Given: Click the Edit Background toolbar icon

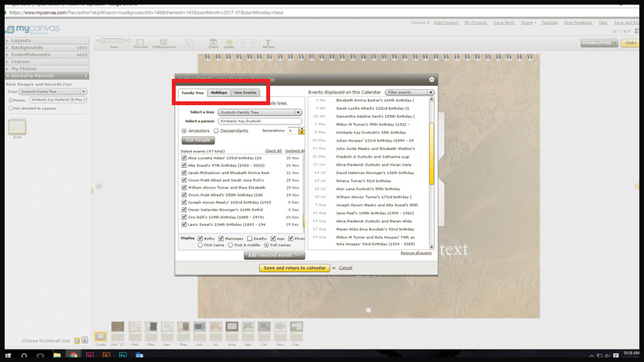Looking at the screenshot, I should [163, 43].
